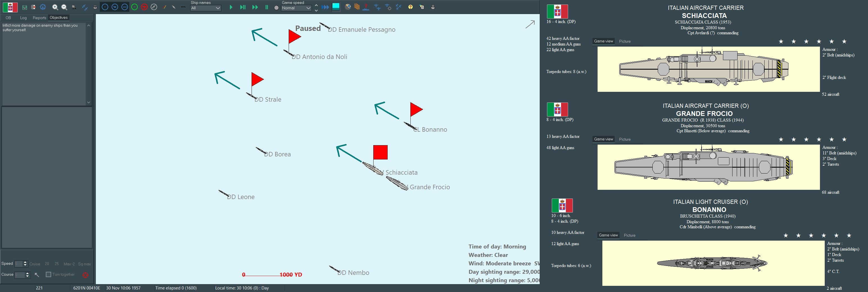Open the Ship names dropdown

[x=205, y=8]
